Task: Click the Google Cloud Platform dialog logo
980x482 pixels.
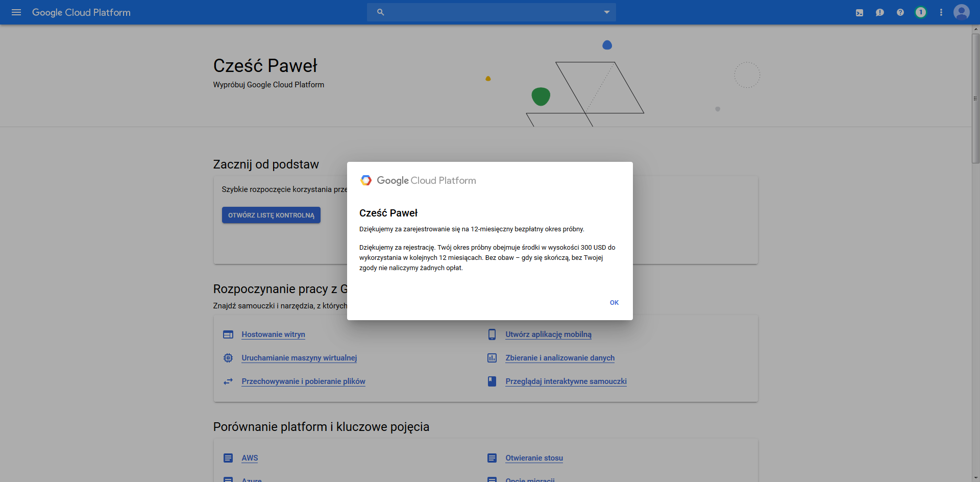Action: (x=418, y=180)
